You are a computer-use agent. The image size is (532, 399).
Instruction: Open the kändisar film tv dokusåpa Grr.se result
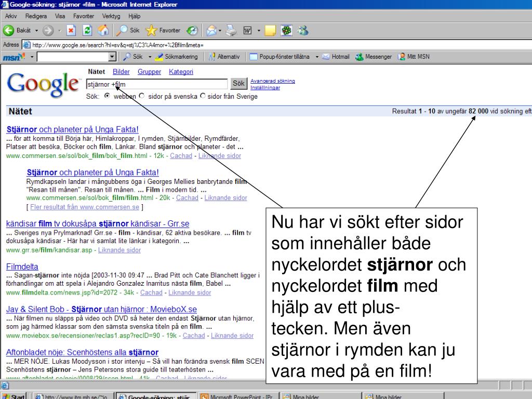pos(98,223)
